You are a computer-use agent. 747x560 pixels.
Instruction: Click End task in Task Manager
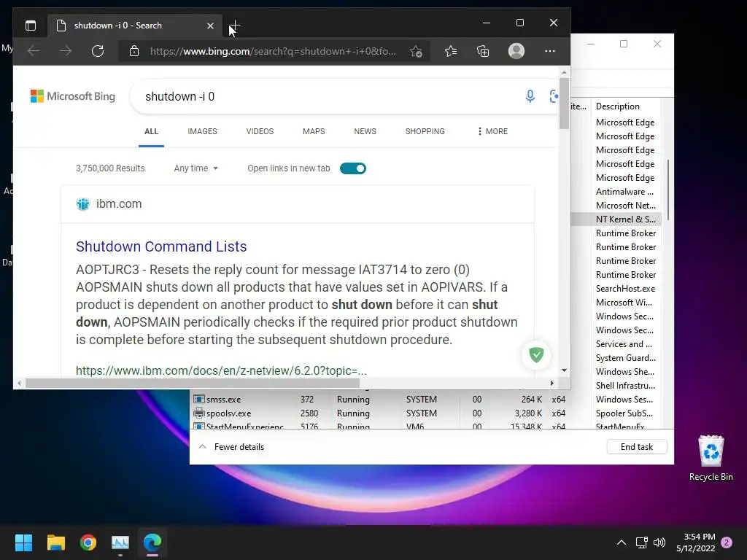tap(636, 447)
